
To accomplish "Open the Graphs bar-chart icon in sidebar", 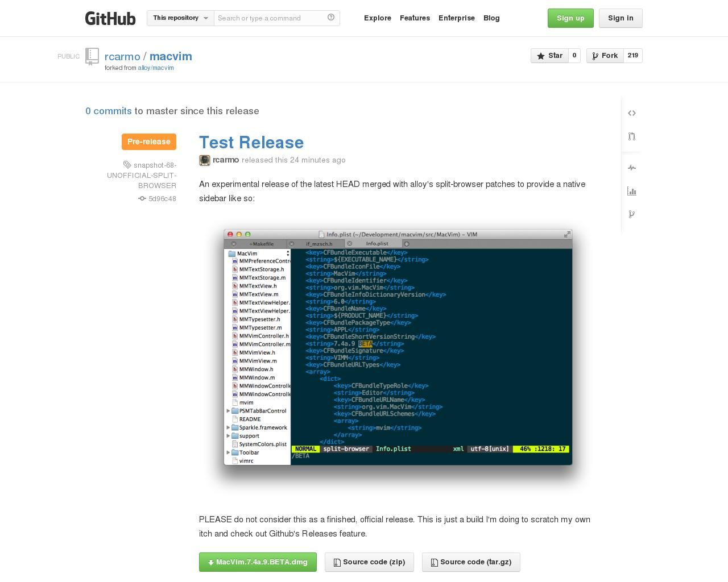I will coord(632,191).
